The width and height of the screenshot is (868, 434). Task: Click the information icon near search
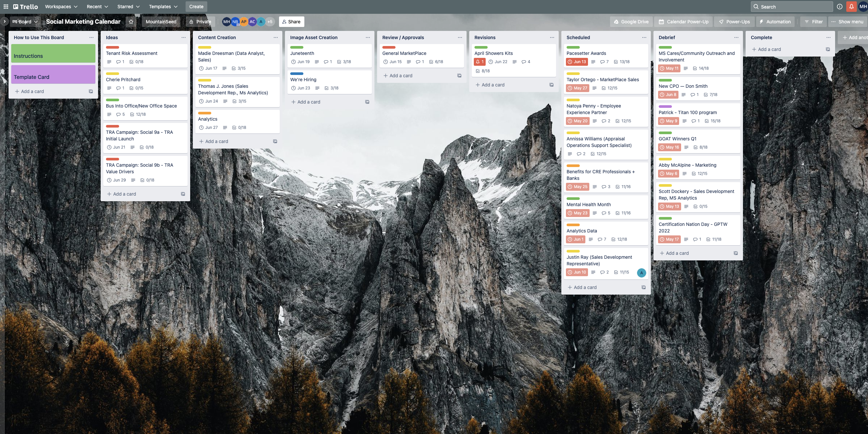pyautogui.click(x=839, y=6)
